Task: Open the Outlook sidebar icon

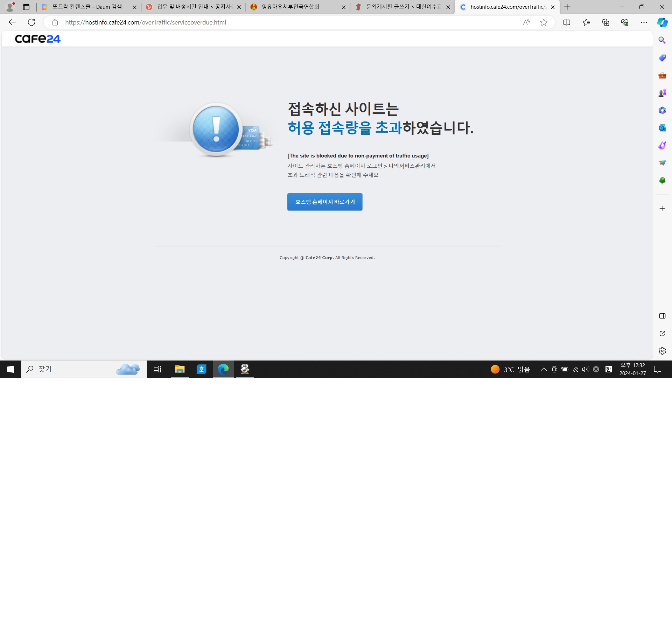Action: (662, 128)
